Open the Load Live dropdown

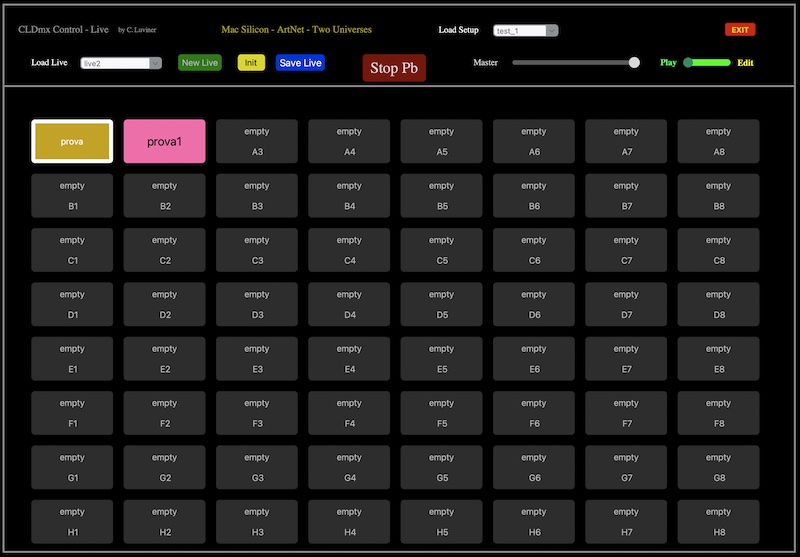121,63
